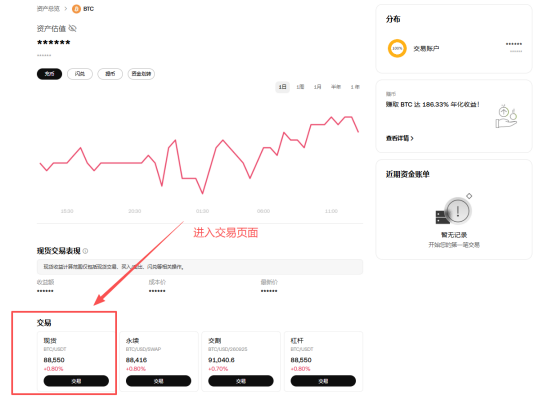Click the 交易 button in 永续 card
This screenshot has width=554, height=401.
click(159, 381)
